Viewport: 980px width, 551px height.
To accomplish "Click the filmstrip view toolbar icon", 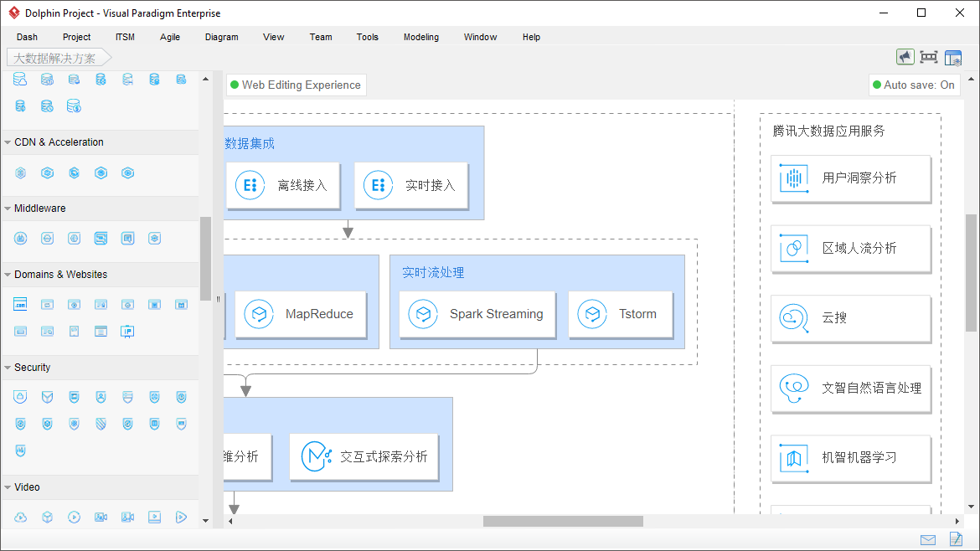I will point(929,56).
